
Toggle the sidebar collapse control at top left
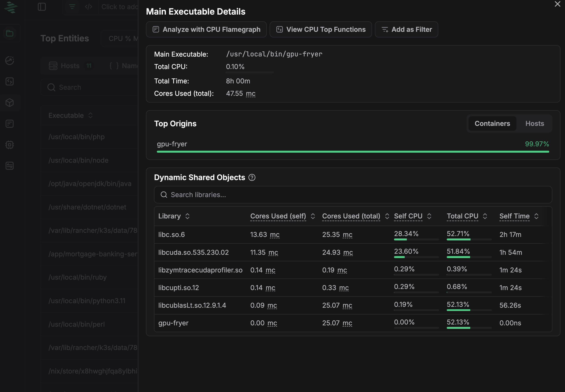(x=42, y=7)
